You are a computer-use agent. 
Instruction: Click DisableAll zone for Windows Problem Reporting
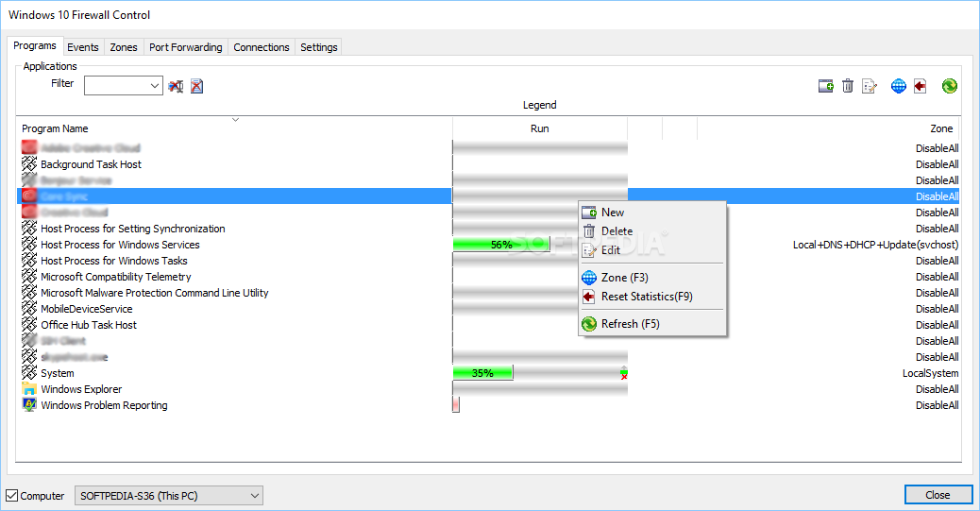point(937,405)
